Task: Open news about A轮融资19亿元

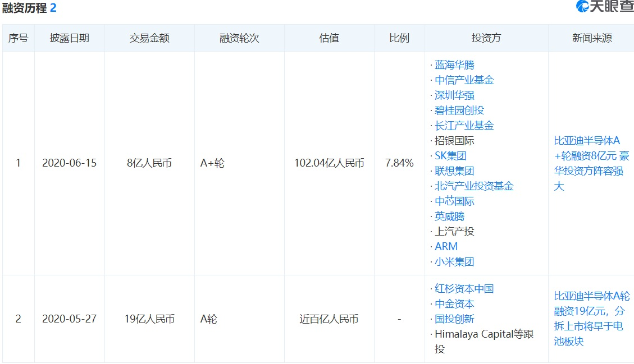Action: (591, 319)
